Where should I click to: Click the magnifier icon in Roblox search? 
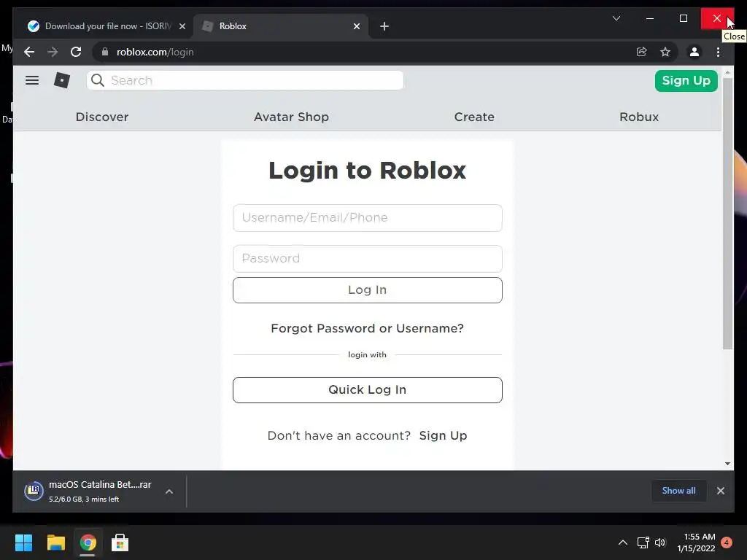click(x=98, y=80)
